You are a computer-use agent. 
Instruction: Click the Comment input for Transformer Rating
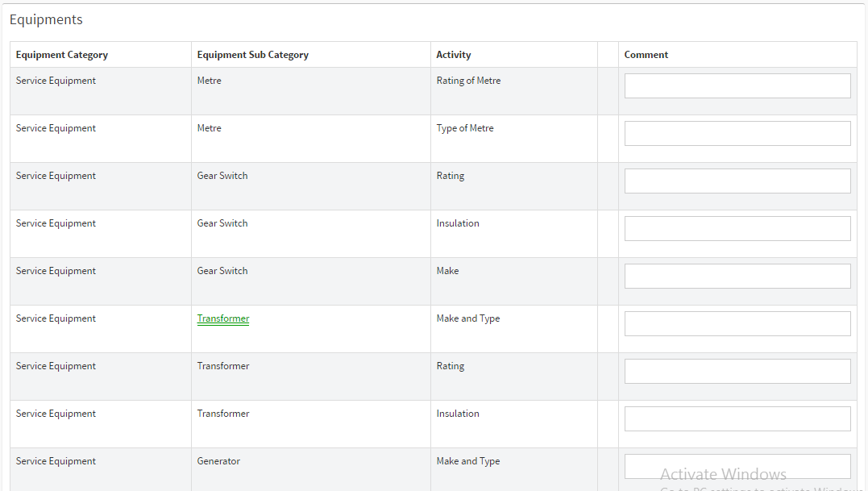(x=737, y=372)
